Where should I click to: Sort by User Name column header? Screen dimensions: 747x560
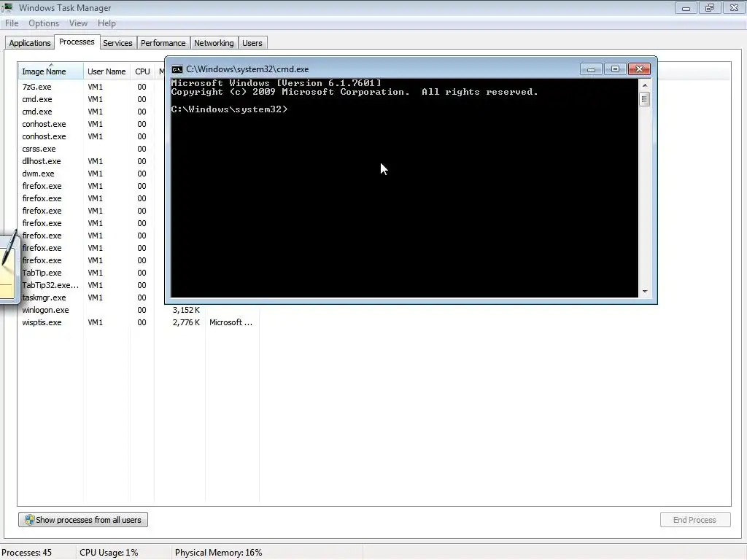[x=107, y=71]
